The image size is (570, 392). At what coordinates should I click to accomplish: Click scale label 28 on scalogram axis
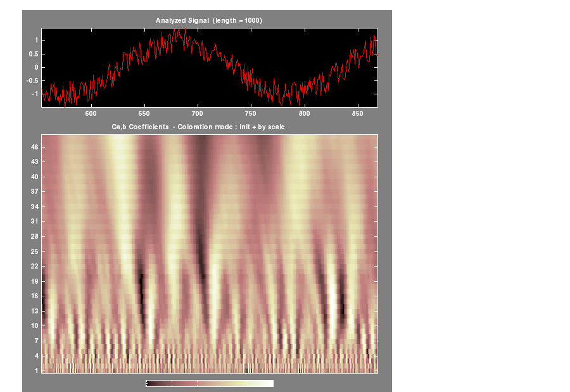[x=35, y=236]
